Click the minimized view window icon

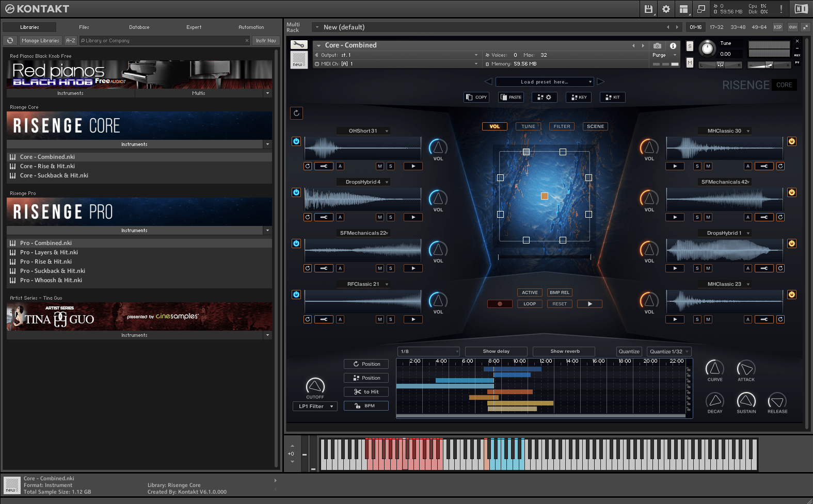click(x=701, y=9)
